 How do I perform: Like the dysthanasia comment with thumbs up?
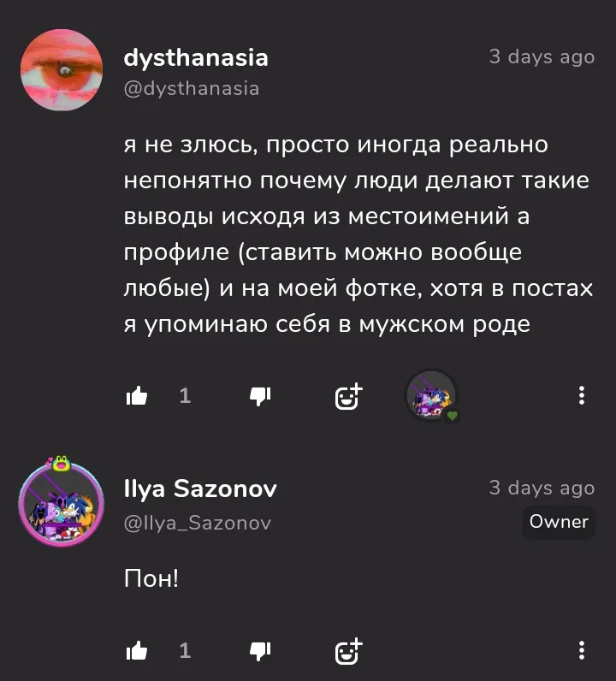(137, 395)
